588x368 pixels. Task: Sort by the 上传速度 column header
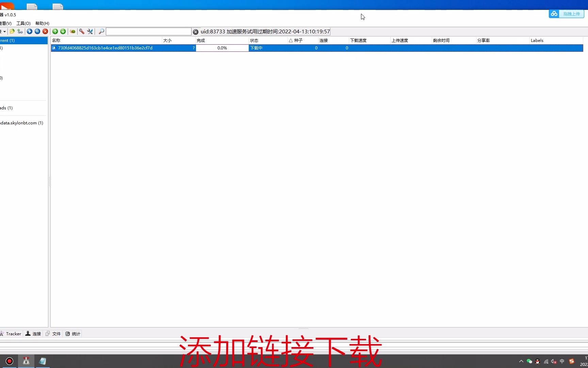[x=411, y=40]
